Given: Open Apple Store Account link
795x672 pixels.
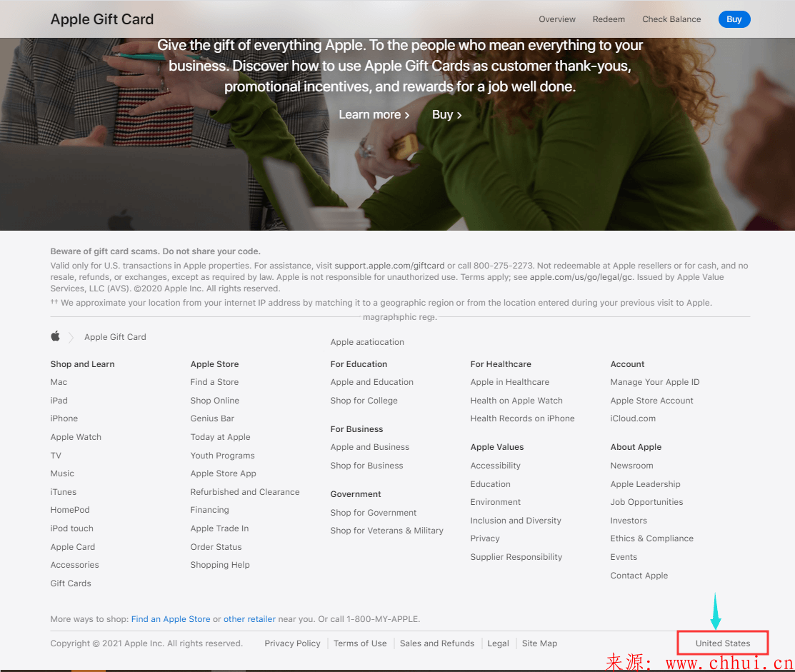Looking at the screenshot, I should (651, 401).
